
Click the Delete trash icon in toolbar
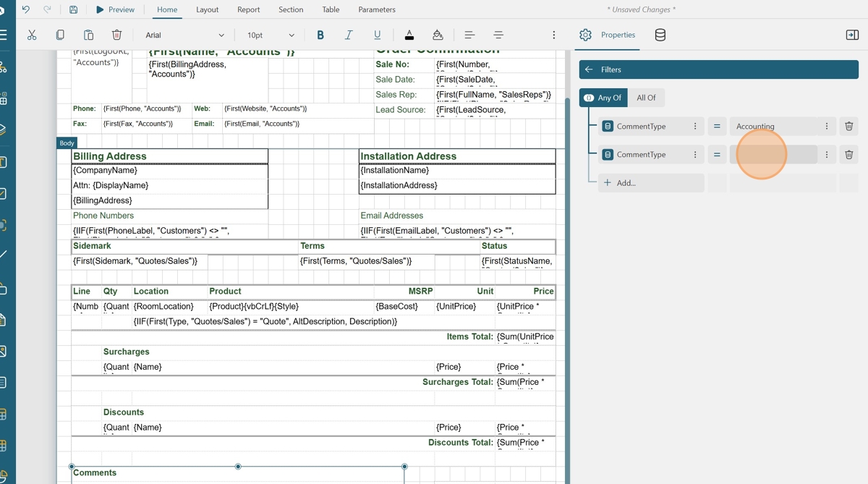click(116, 35)
